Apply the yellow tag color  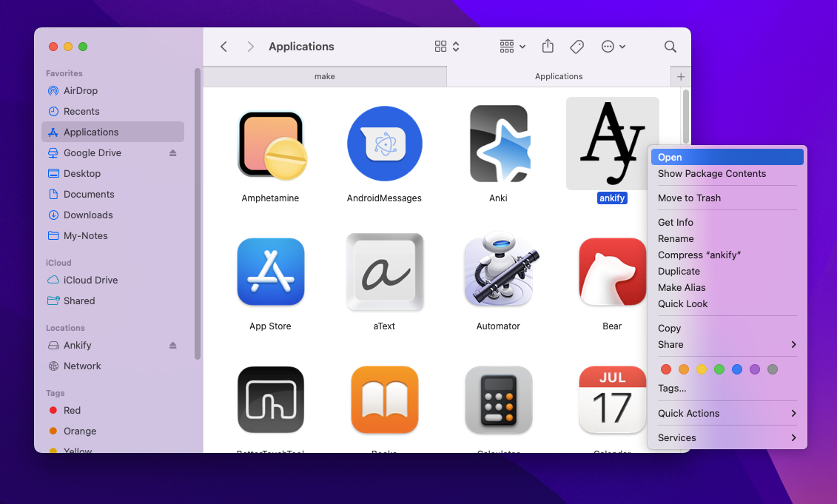[702, 369]
